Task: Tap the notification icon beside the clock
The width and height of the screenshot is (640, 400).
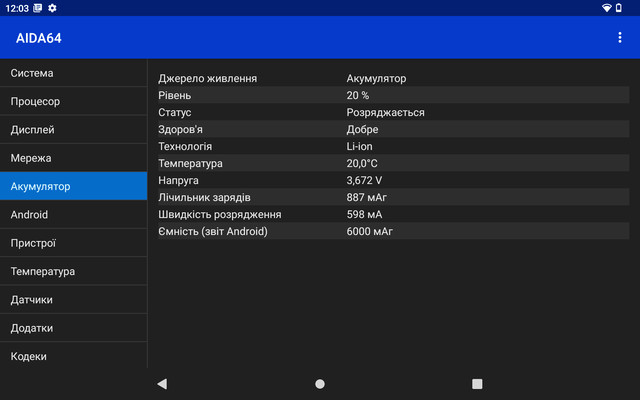Action: coord(38,8)
